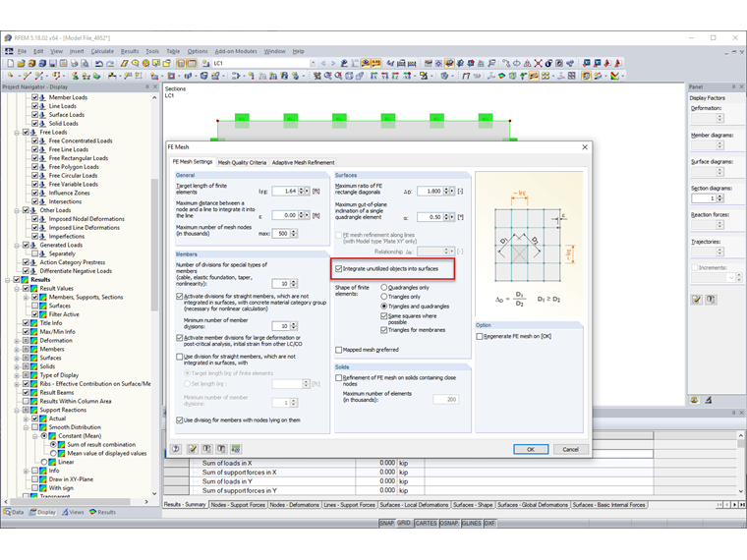
Task: Open Nodes - Support Forces table tab
Action: point(238,505)
